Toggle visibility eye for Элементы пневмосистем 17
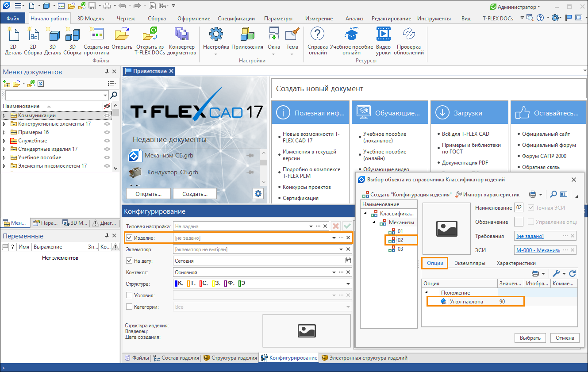Screen dimensions: 588x372 click(x=107, y=166)
